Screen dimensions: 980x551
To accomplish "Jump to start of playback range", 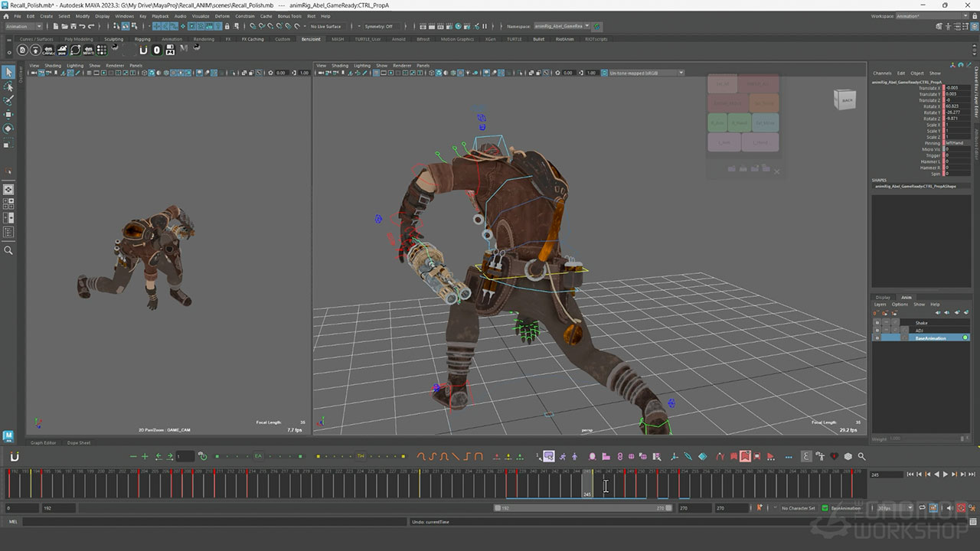I will pos(910,474).
